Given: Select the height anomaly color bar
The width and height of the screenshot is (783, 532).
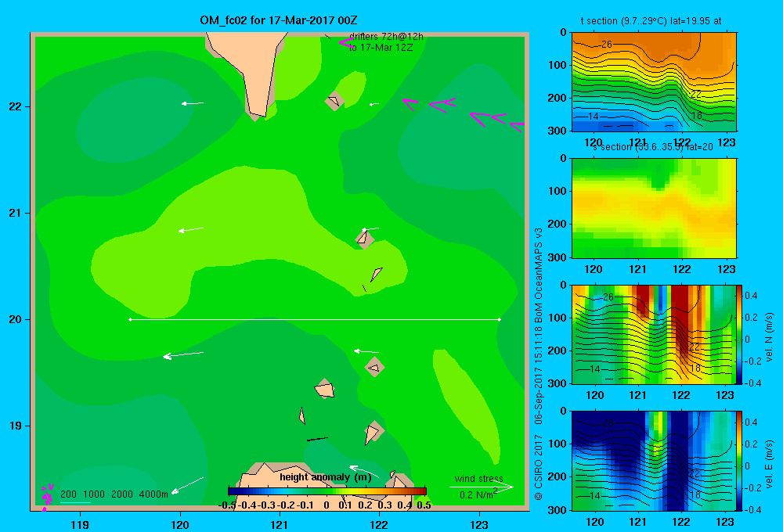Looking at the screenshot, I should tap(327, 491).
